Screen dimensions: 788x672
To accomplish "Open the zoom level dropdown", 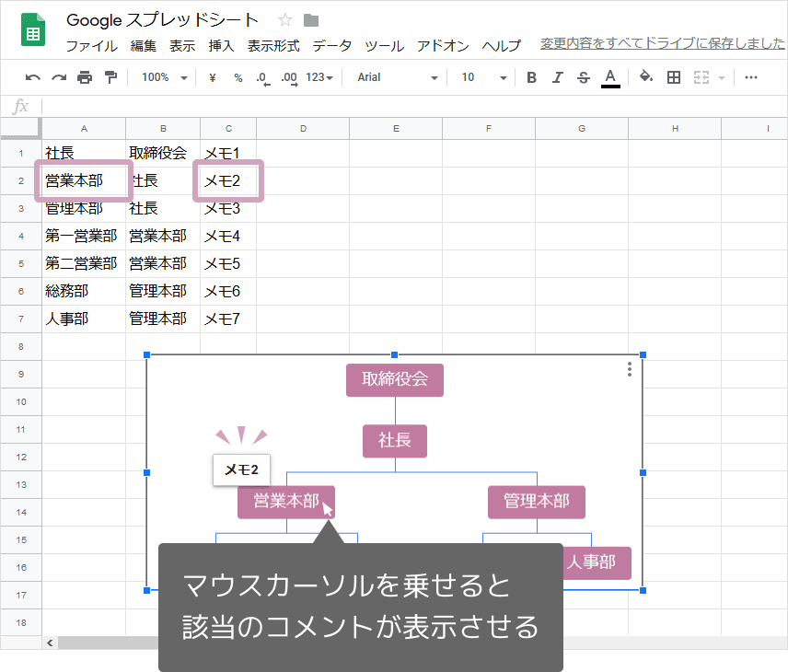I will click(163, 77).
